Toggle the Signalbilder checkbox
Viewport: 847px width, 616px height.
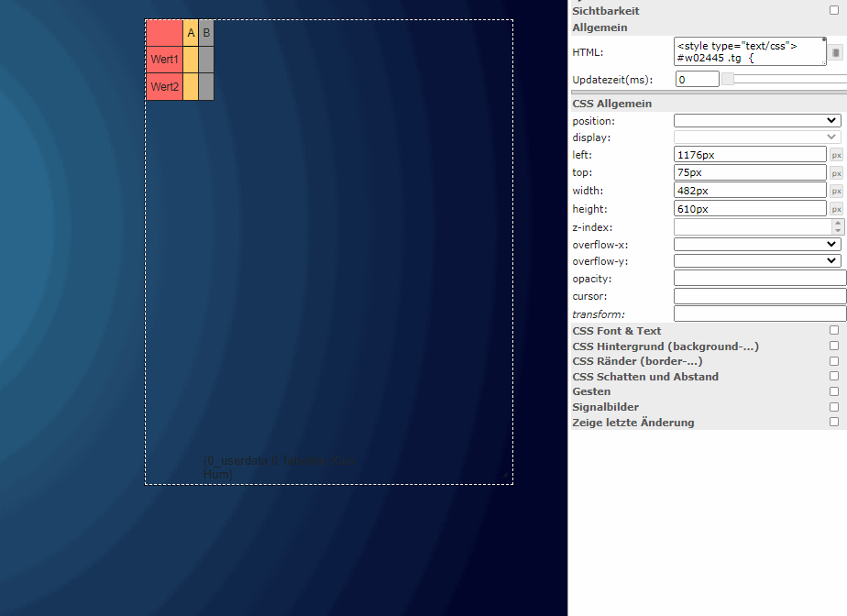(833, 406)
